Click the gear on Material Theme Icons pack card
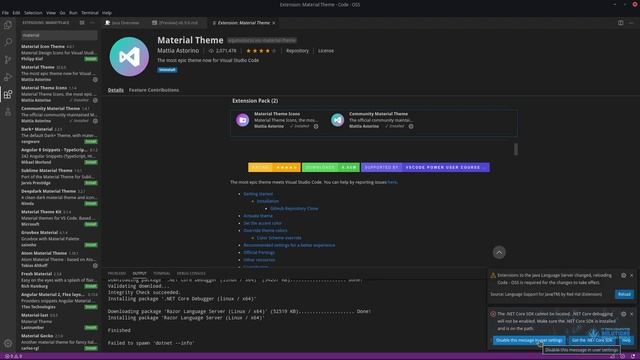 [x=316, y=127]
